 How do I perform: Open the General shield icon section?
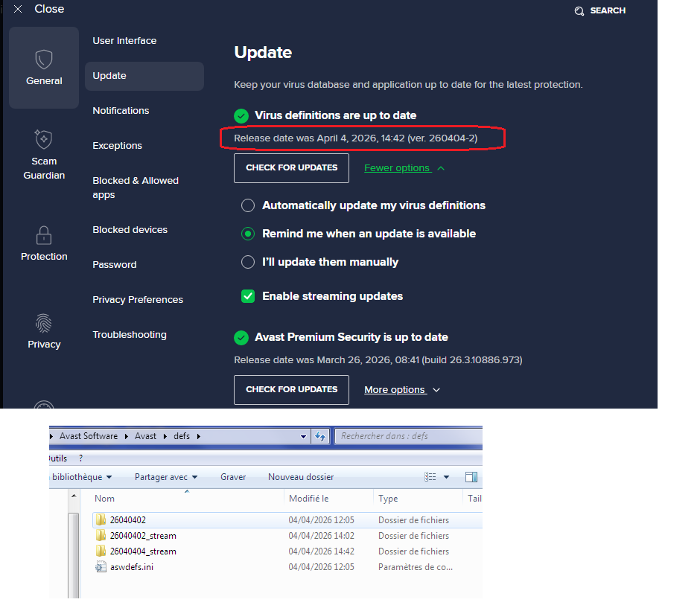(x=44, y=60)
